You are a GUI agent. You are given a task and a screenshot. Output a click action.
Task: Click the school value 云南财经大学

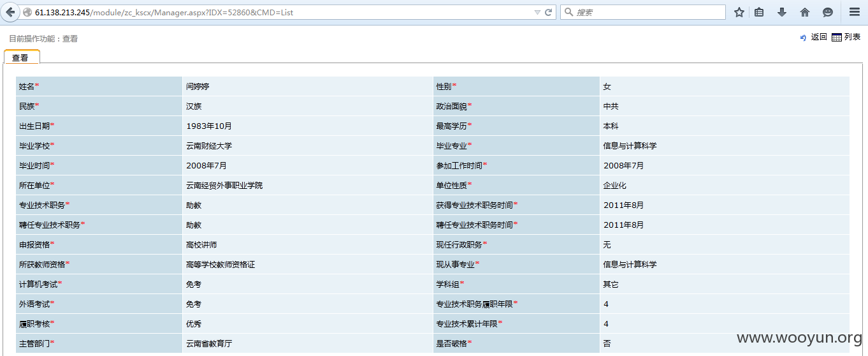(x=209, y=145)
